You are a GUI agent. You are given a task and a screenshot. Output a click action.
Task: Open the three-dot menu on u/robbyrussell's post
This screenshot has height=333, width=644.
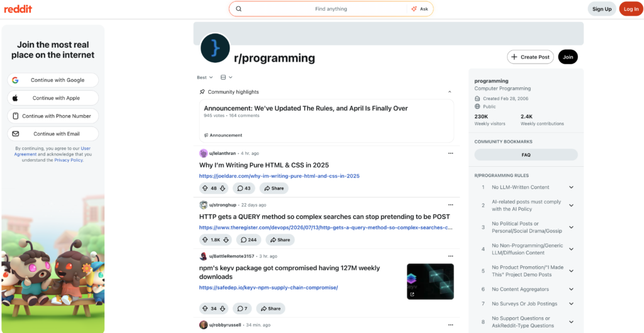pyautogui.click(x=450, y=325)
